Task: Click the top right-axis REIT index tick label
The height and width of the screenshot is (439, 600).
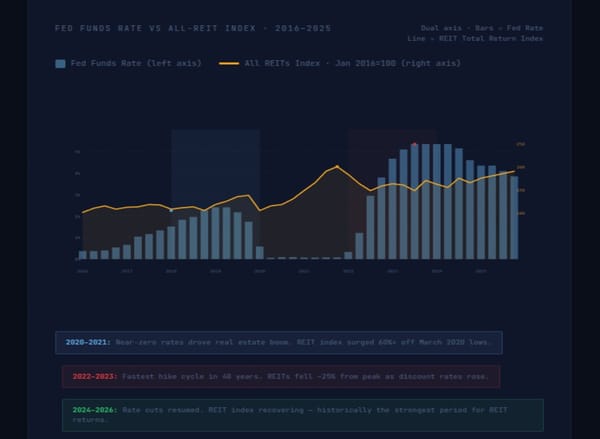Action: pos(520,144)
